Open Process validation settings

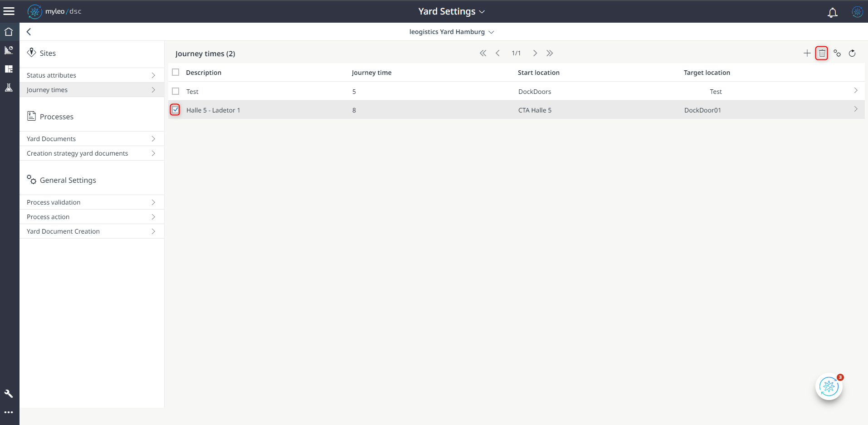tap(92, 202)
